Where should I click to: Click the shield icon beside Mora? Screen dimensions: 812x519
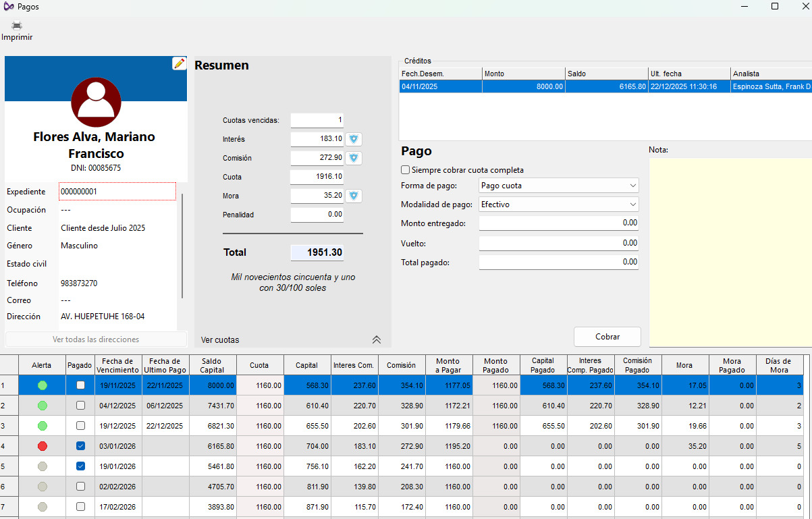[354, 196]
